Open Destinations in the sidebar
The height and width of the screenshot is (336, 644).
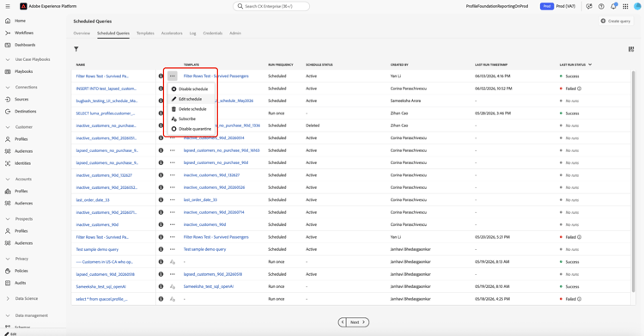(26, 112)
